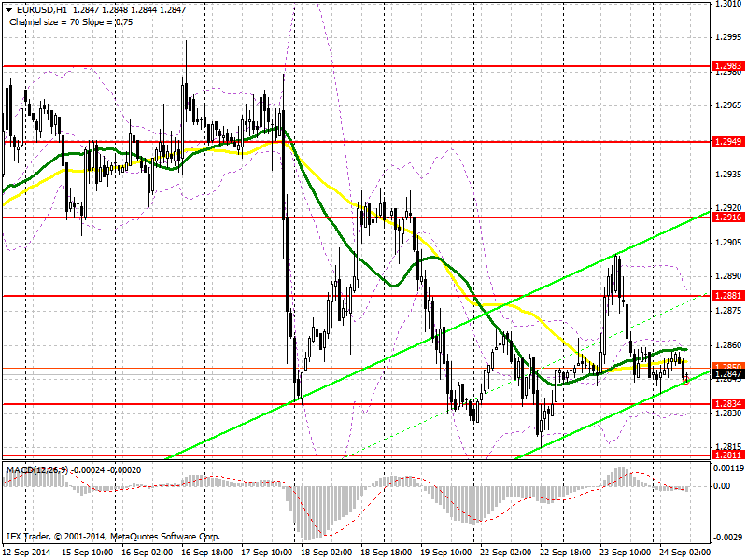Click the 1.2920 price axis value
Screen dimensions: 747x560
[x=728, y=208]
